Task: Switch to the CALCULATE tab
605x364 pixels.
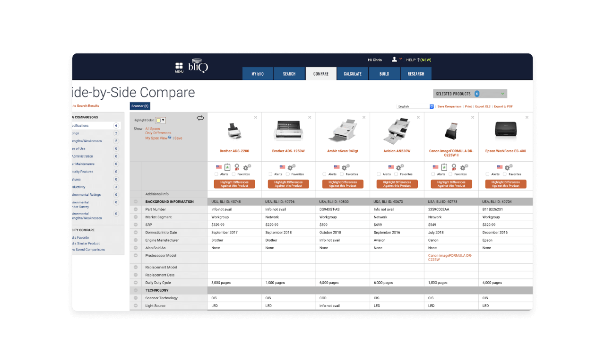Action: pos(352,74)
